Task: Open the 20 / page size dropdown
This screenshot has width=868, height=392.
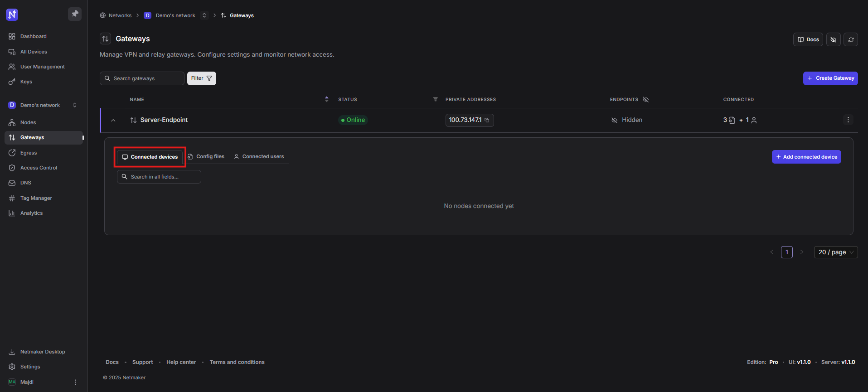Action: (835, 252)
